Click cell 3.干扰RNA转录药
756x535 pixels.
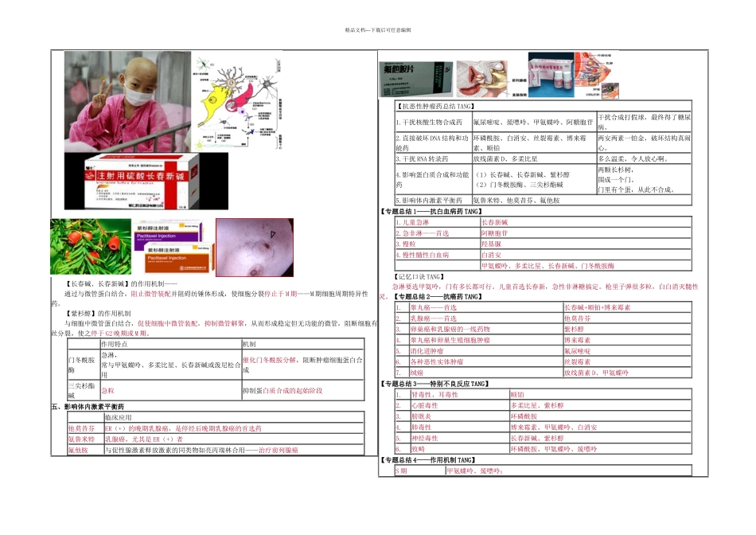coord(423,158)
